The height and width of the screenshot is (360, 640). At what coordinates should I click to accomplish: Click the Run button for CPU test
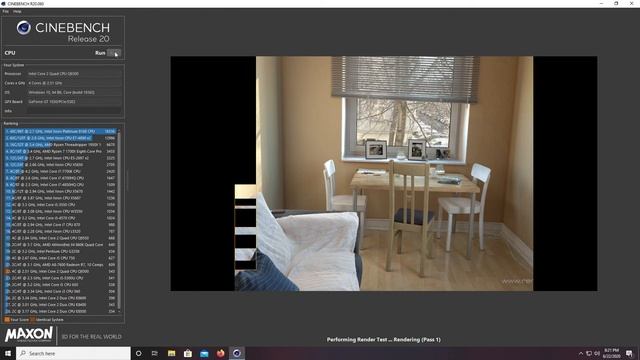[114, 53]
